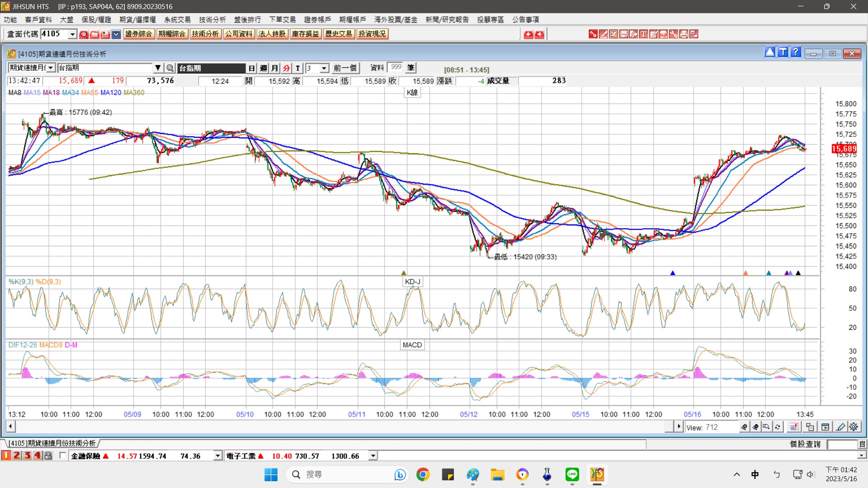Open LINE app from taskbar

(x=572, y=474)
